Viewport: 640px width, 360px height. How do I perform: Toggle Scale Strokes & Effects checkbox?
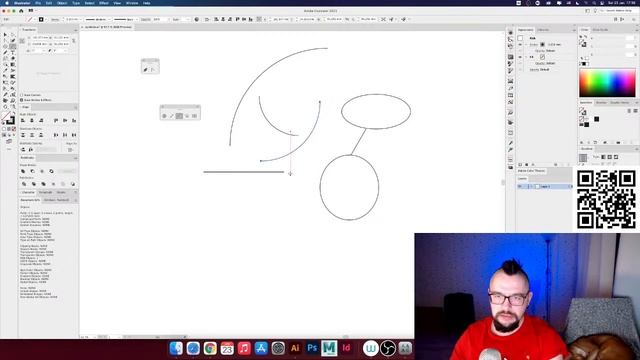[22, 100]
